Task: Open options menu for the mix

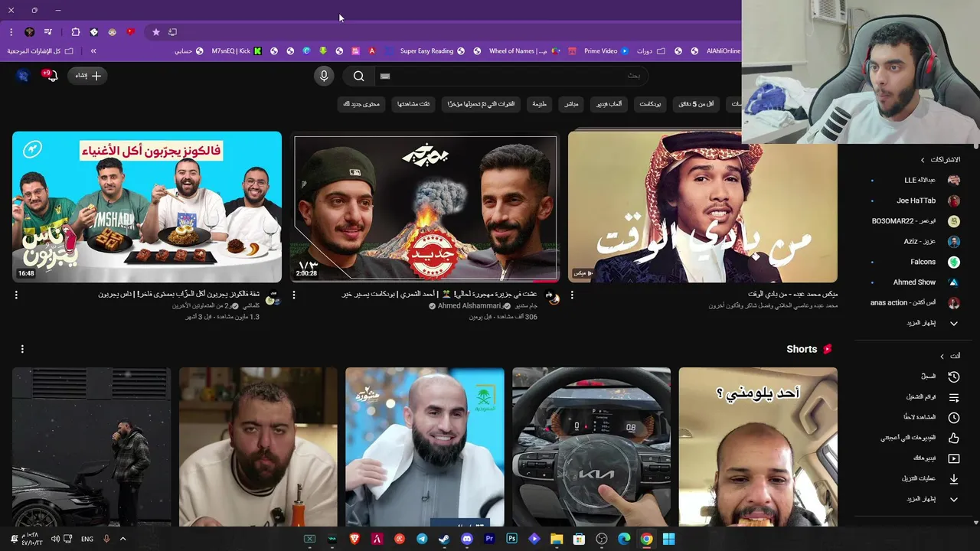Action: tap(572, 295)
